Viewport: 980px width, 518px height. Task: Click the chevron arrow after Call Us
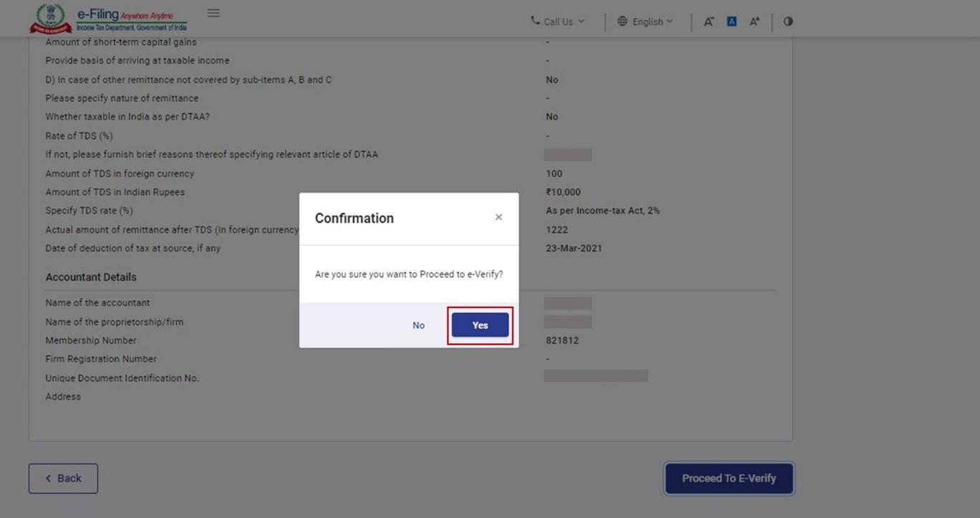click(x=581, y=21)
